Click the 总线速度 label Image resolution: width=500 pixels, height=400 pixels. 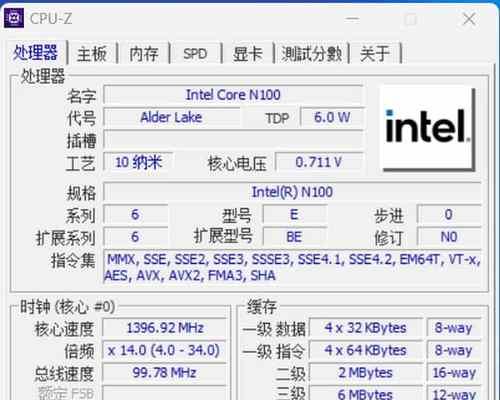tap(64, 374)
